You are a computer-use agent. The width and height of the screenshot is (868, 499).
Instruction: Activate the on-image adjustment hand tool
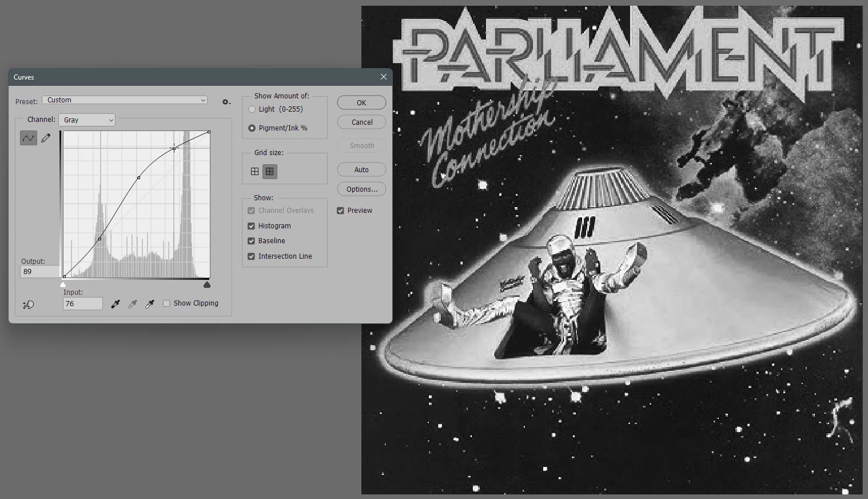28,304
